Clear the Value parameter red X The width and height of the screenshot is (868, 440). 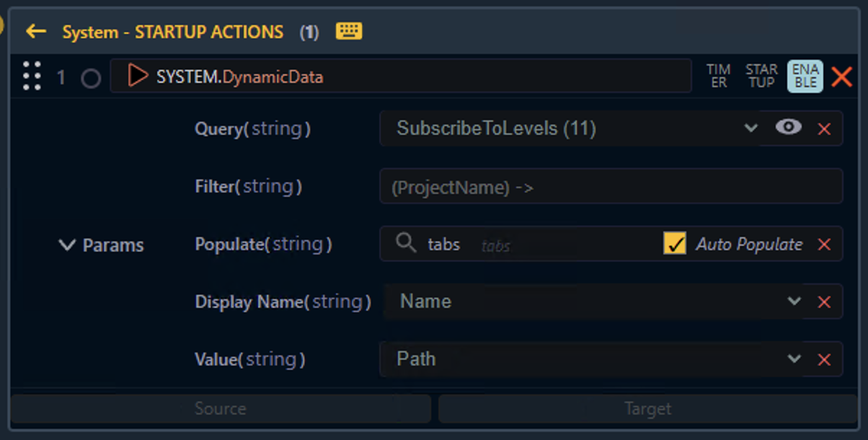pyautogui.click(x=824, y=360)
